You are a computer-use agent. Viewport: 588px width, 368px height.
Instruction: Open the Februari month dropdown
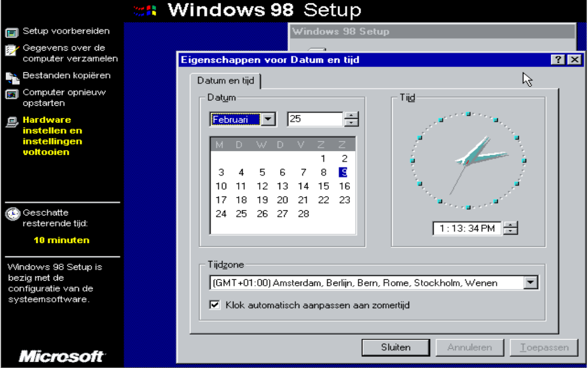point(268,120)
